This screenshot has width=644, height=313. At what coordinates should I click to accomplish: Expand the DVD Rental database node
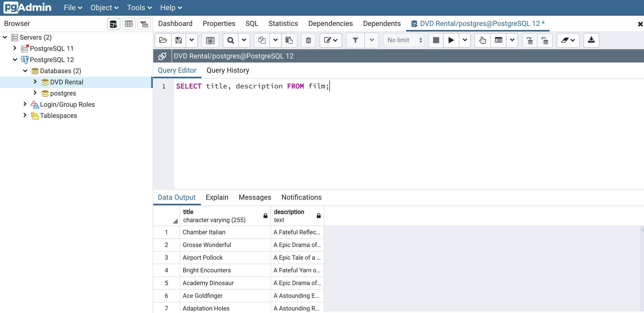coord(35,82)
